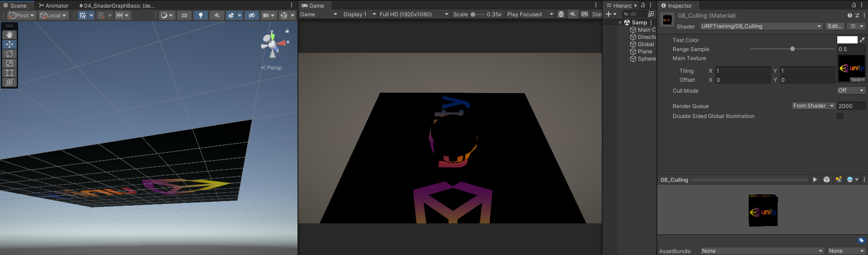Viewport: 868px width, 255px height.
Task: Toggle Persp projection mode label
Action: pyautogui.click(x=271, y=68)
